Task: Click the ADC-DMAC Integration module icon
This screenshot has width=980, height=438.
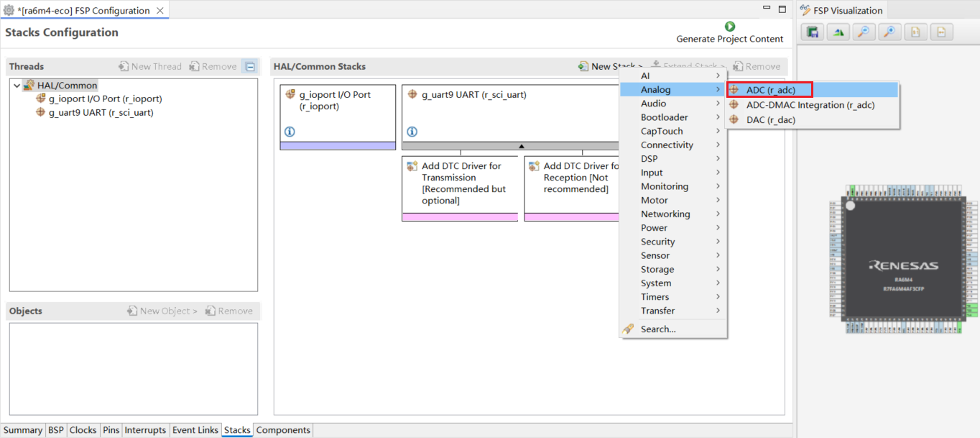Action: point(734,105)
